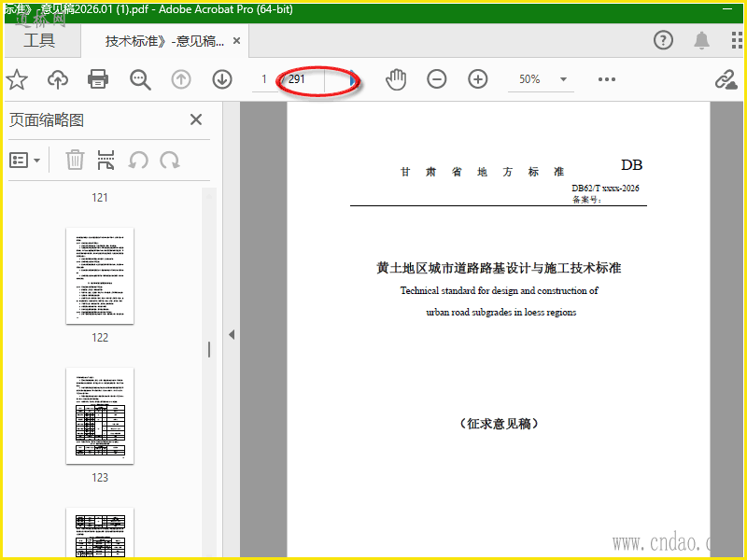The width and height of the screenshot is (747, 560).
Task: Click the 121 page label
Action: point(100,198)
